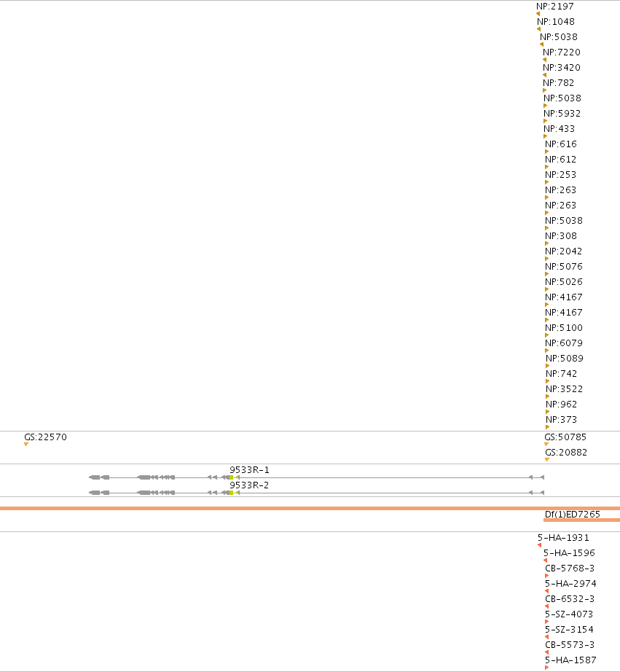This screenshot has height=672, width=620.
Task: Open the 5-HA-1587 feature label
Action: (x=570, y=660)
